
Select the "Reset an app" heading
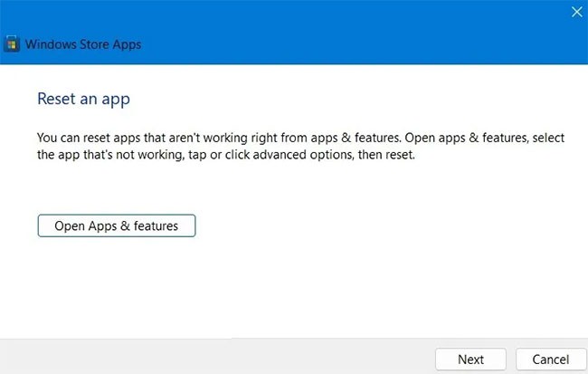pos(90,99)
